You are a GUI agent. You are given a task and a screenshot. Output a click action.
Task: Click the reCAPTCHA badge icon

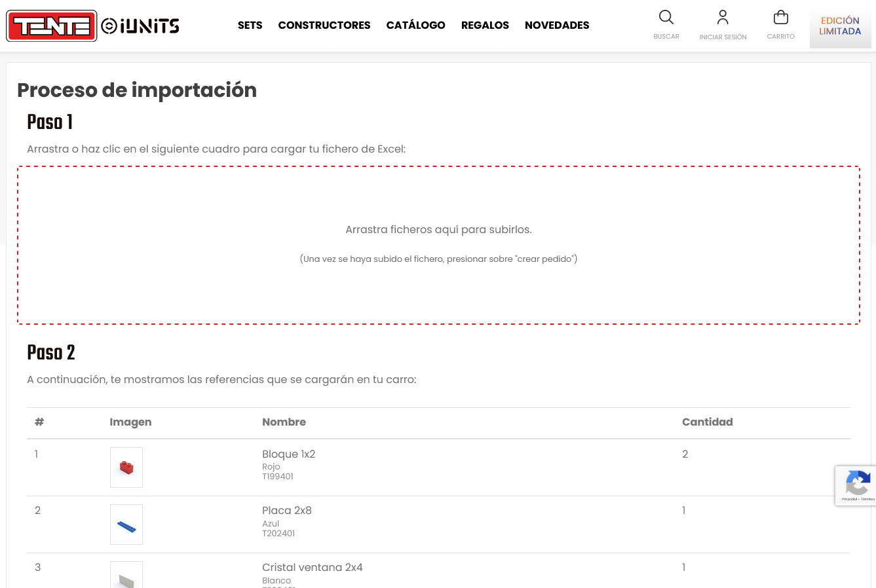(x=857, y=485)
